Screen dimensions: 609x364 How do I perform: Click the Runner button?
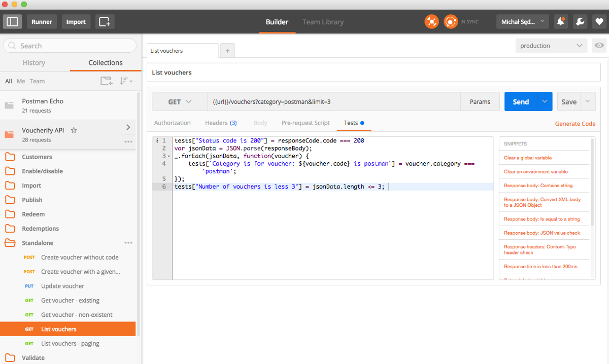click(42, 22)
